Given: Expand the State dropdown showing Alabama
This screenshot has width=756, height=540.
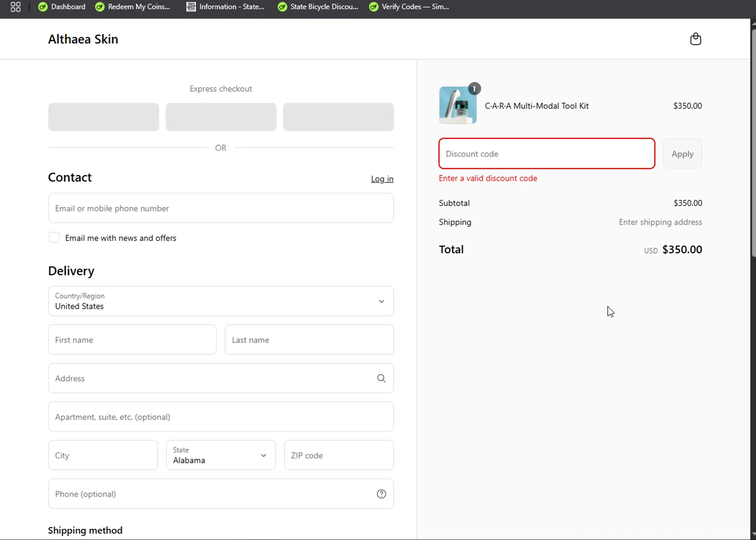Looking at the screenshot, I should 221,455.
